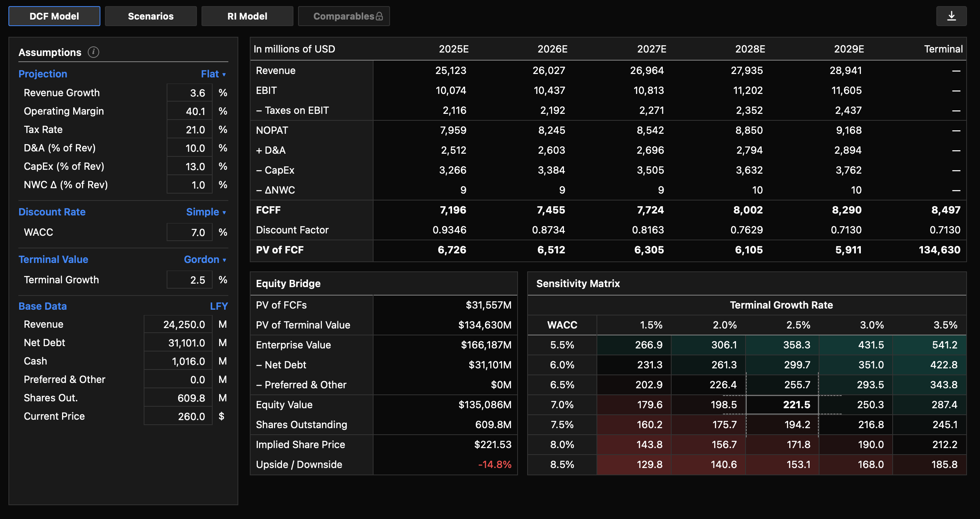Open the Flat projection dropdown
The width and height of the screenshot is (980, 519).
[x=213, y=74]
